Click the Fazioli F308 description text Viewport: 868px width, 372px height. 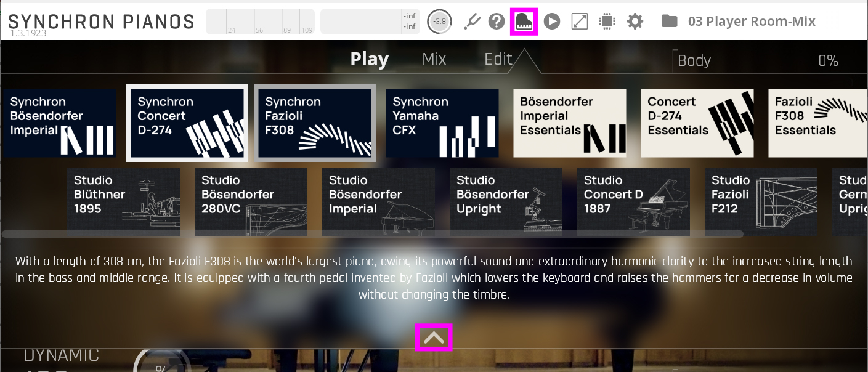434,278
